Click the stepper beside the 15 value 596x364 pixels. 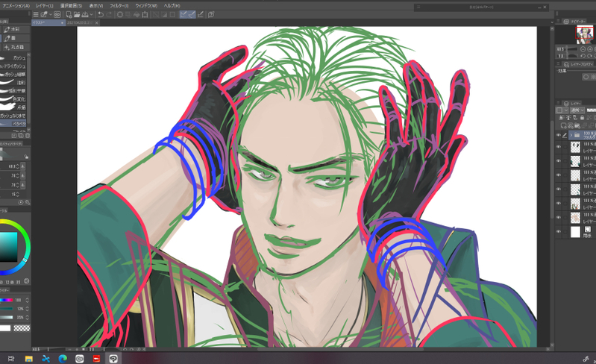17,194
